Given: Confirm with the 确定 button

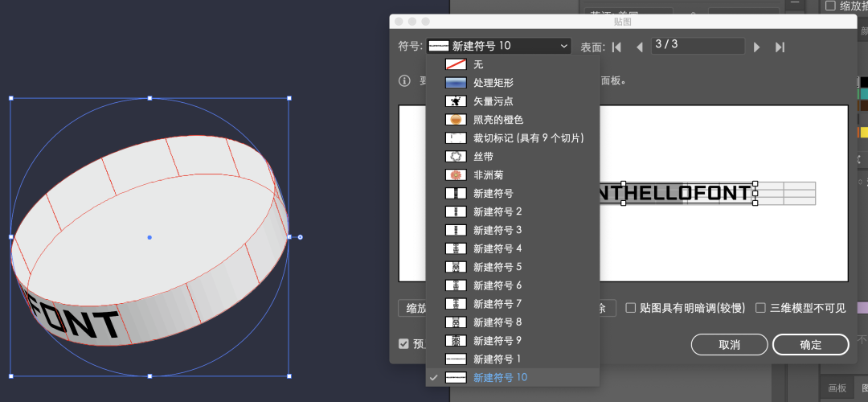Looking at the screenshot, I should (x=810, y=345).
